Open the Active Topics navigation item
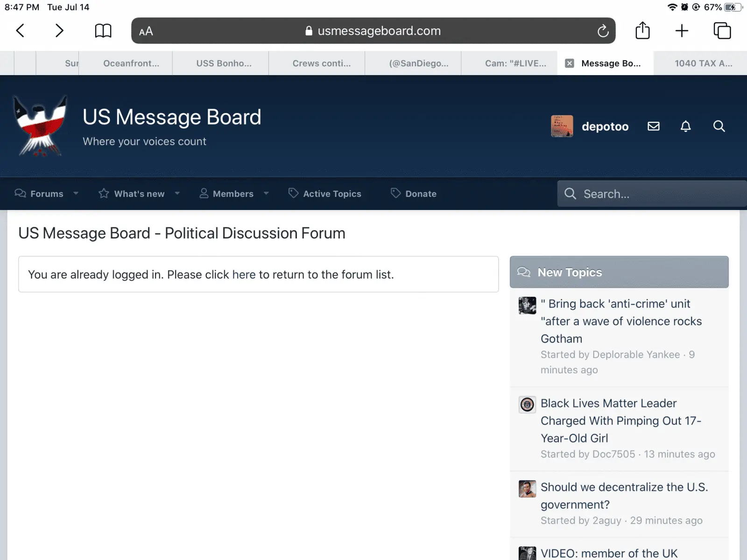The image size is (747, 560). click(332, 194)
